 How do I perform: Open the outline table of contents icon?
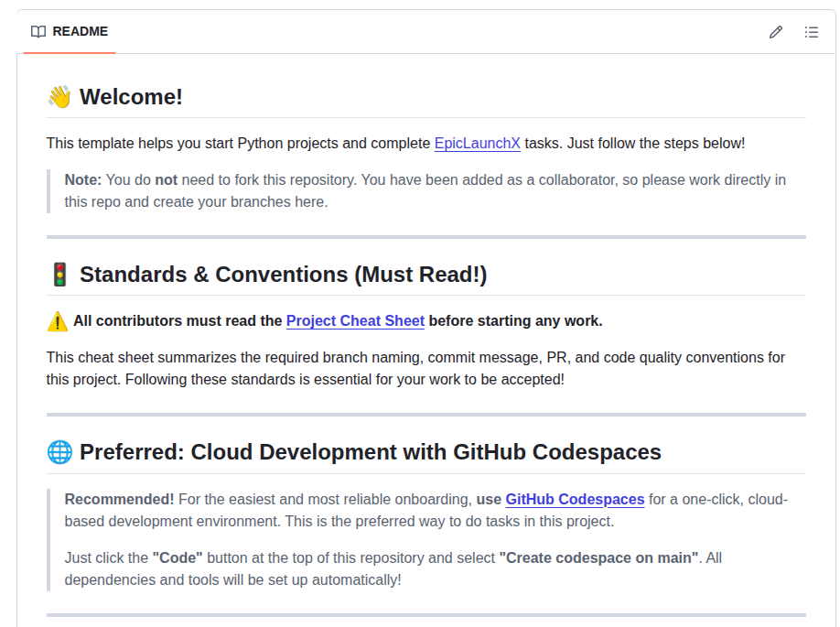[x=811, y=32]
